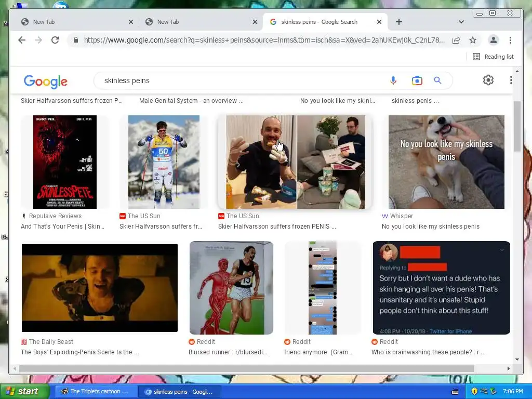Click the browser forward arrow
Screen dimensions: 532x399
coord(38,40)
